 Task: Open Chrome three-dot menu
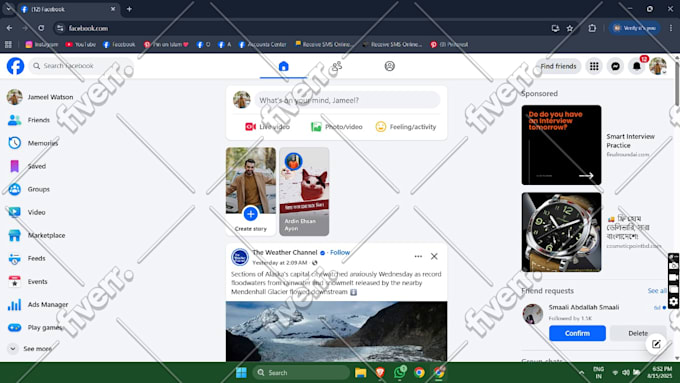tap(670, 28)
